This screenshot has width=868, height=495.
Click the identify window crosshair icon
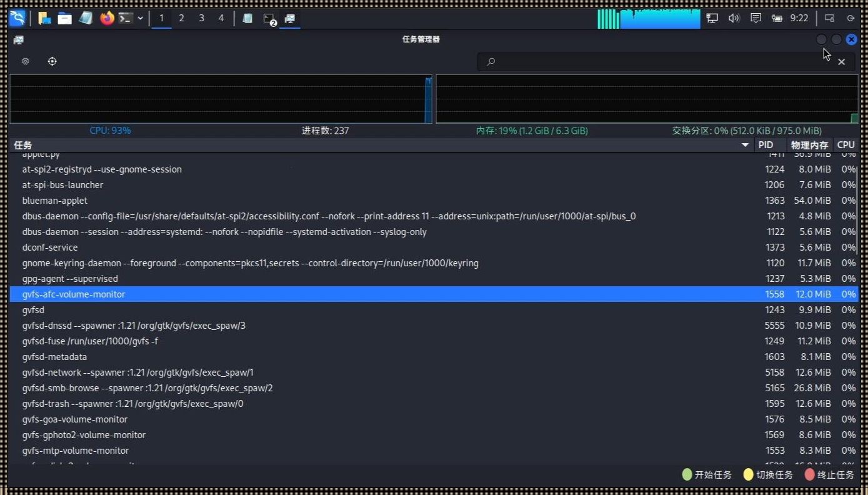tap(52, 61)
